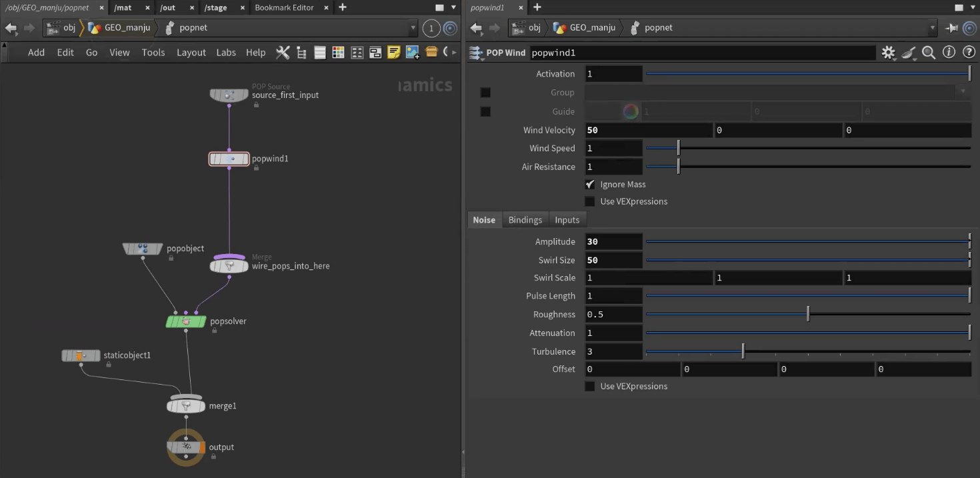Pin the parameter pane with pushpin icon

point(951,28)
